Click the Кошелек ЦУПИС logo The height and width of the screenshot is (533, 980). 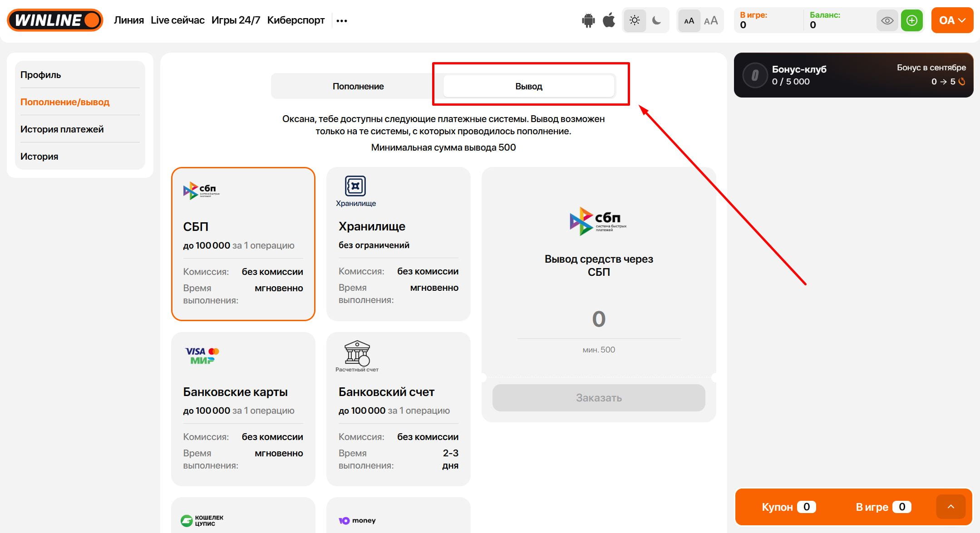click(202, 520)
